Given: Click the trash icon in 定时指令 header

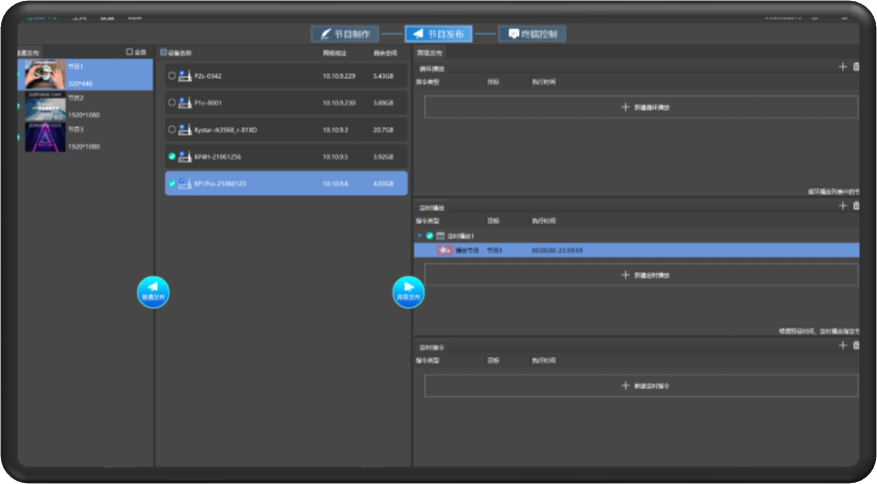Looking at the screenshot, I should [856, 345].
